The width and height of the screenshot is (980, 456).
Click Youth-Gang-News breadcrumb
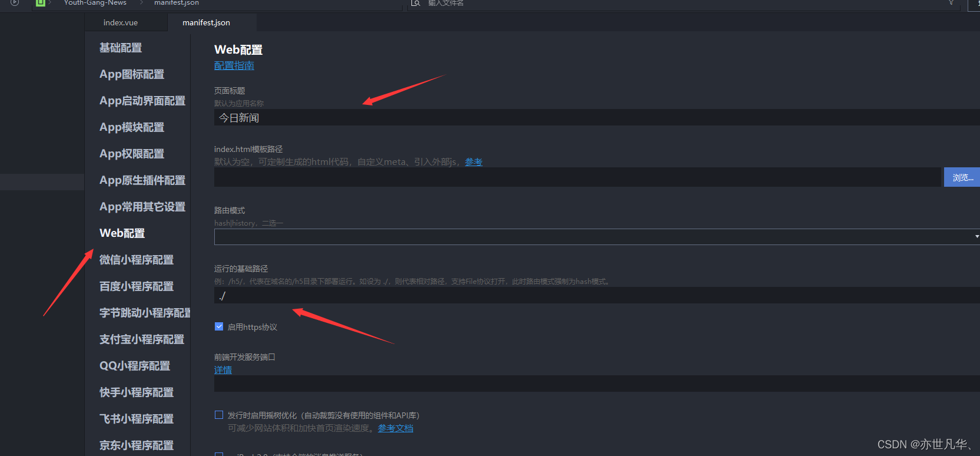point(95,3)
